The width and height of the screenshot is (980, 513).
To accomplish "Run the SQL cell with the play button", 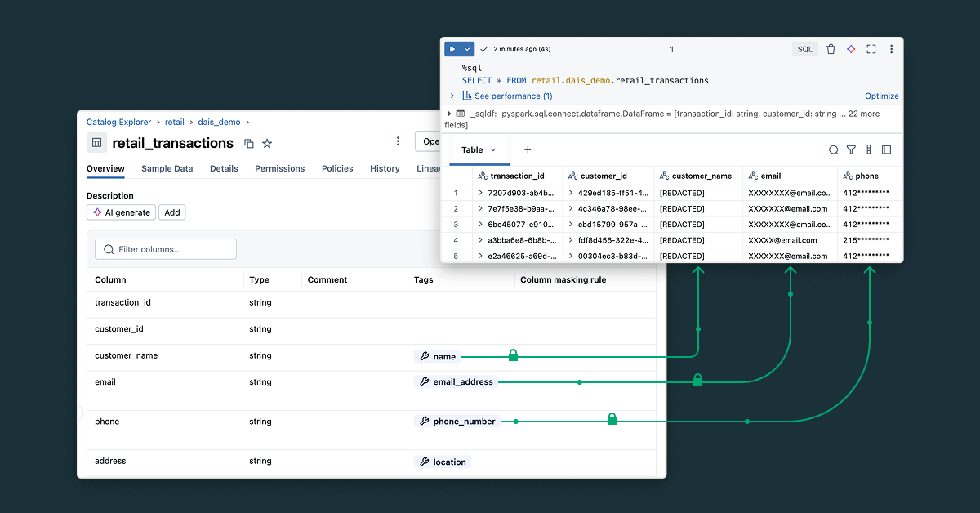I will click(453, 49).
